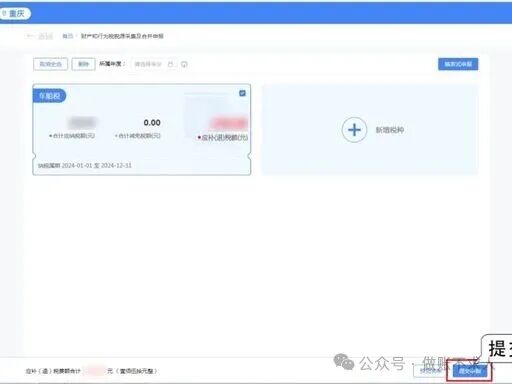Screen dimensions: 512x384
Task: Click the 0.00 减免税额 value on the card
Action: coord(152,123)
